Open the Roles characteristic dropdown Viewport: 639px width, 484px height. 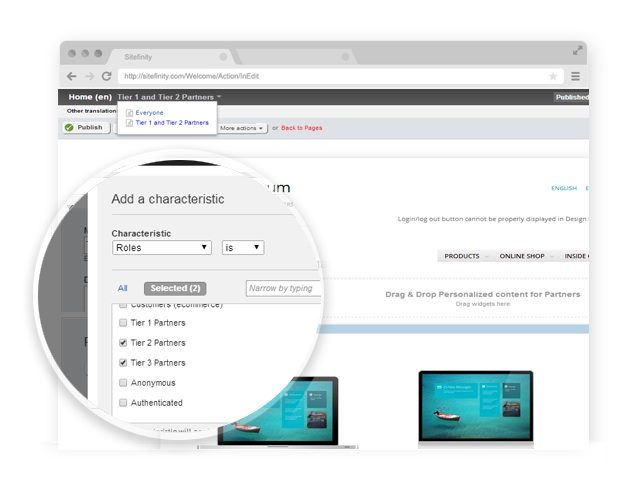[x=161, y=247]
